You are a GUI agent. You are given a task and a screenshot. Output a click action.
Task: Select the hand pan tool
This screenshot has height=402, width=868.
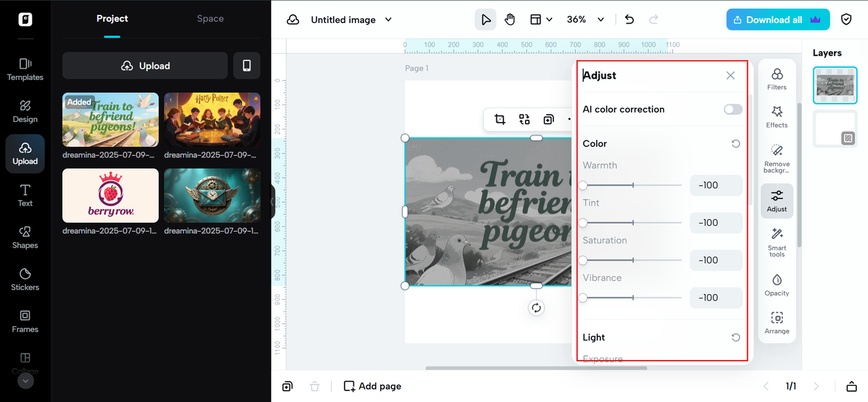[509, 20]
